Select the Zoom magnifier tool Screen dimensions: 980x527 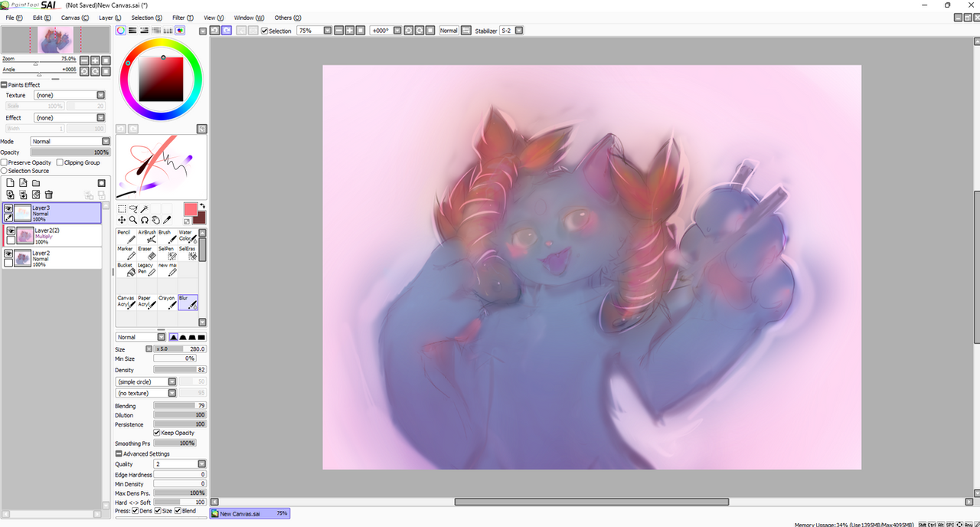tap(133, 220)
